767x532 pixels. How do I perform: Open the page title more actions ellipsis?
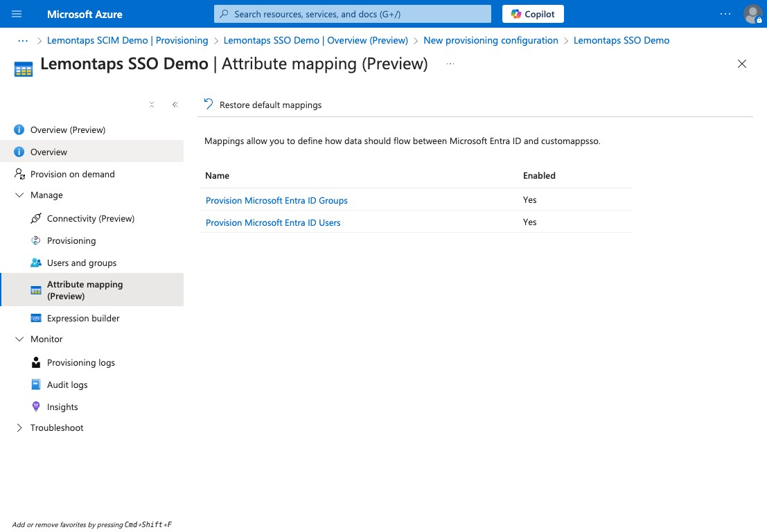pyautogui.click(x=450, y=64)
